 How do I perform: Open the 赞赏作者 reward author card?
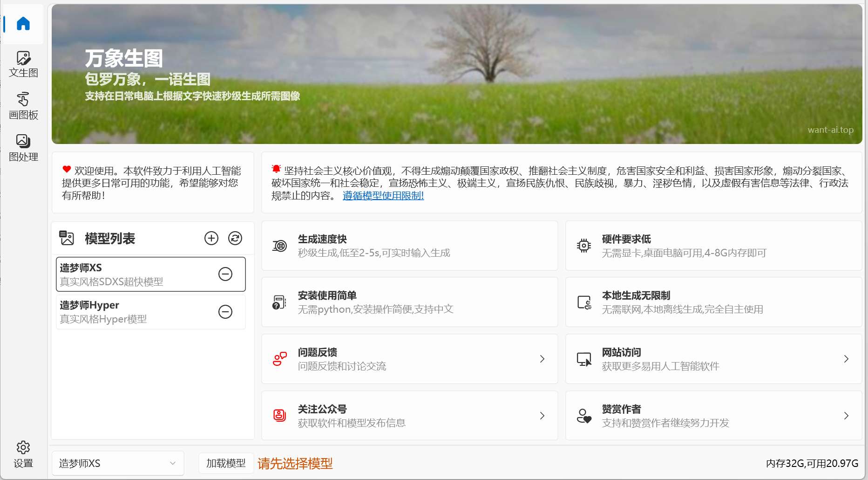coord(713,416)
